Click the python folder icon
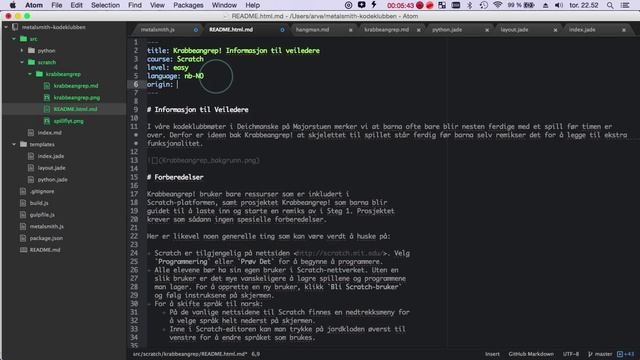The width and height of the screenshot is (640, 360). pyautogui.click(x=31, y=51)
